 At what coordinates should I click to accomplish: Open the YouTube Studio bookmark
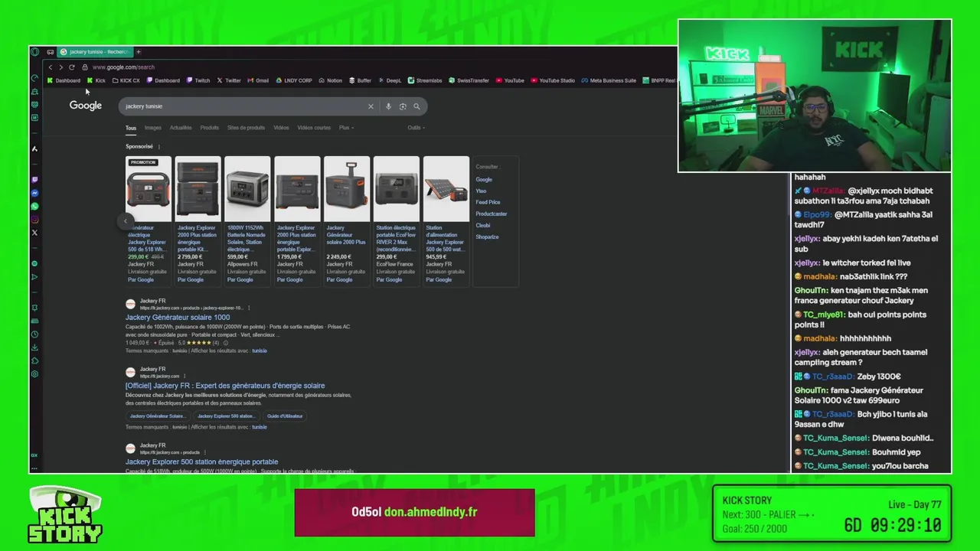(x=553, y=80)
